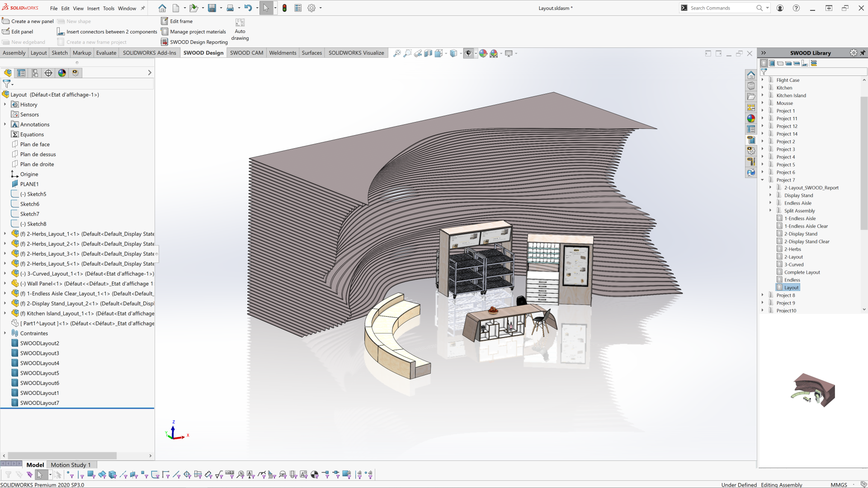Image resolution: width=868 pixels, height=488 pixels.
Task: Click the Options gear icon in the top toolbar
Action: click(311, 8)
